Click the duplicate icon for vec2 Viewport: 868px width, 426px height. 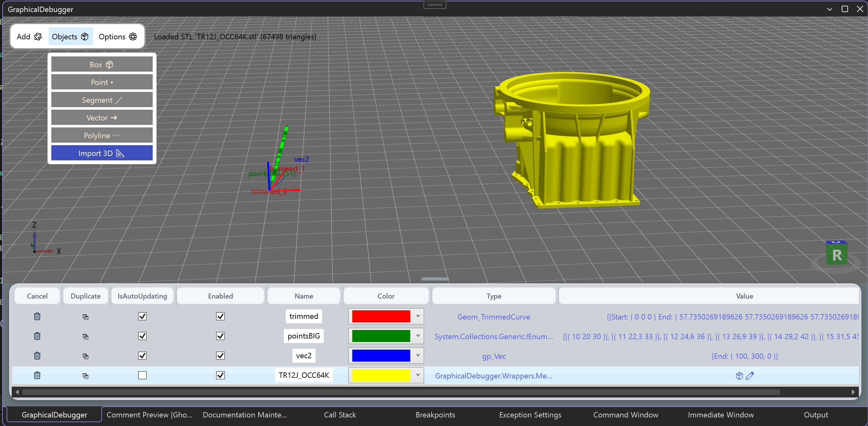pyautogui.click(x=86, y=356)
